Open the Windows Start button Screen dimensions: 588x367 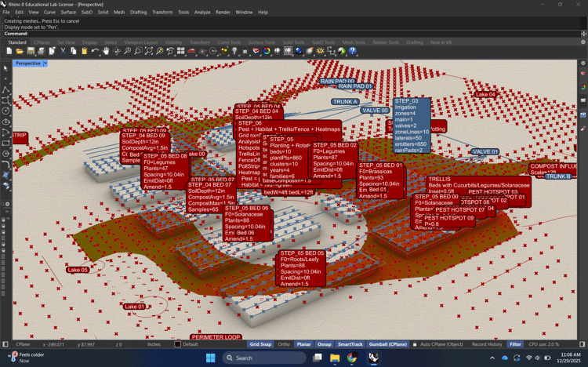tap(210, 358)
